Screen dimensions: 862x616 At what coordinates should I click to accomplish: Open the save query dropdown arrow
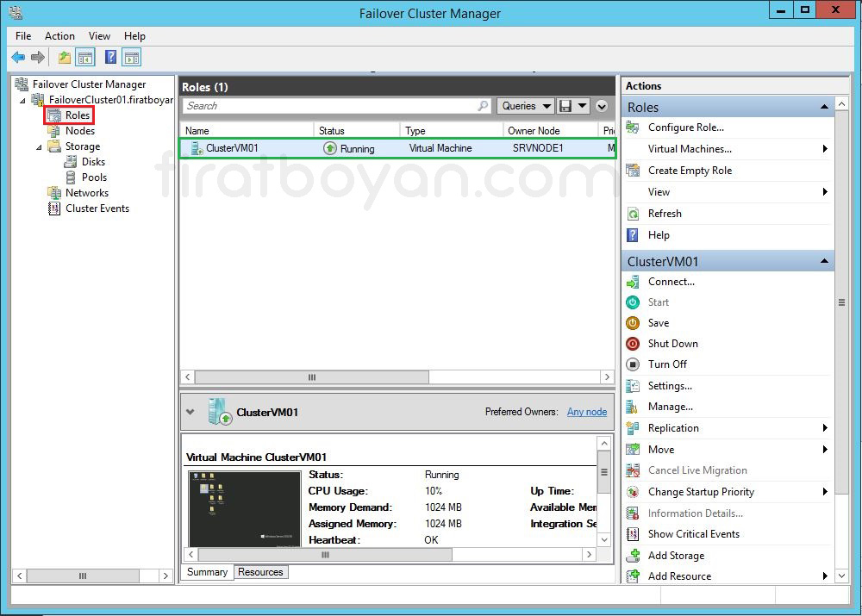[582, 106]
